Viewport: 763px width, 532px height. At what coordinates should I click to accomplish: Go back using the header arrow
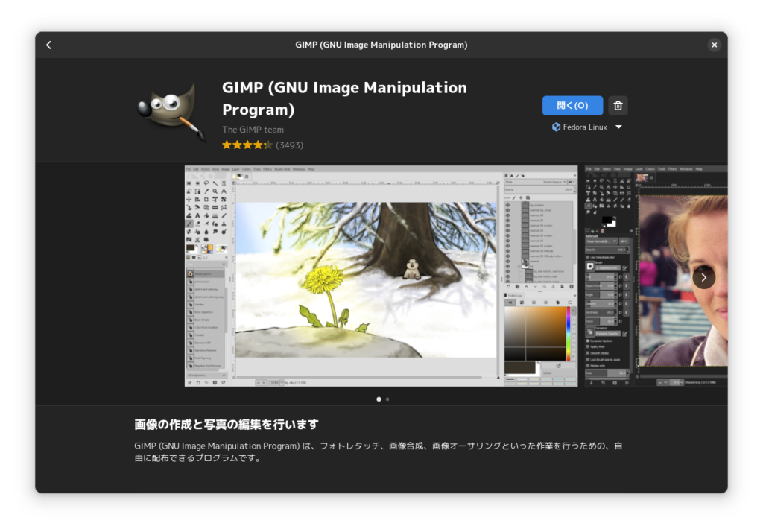pos(48,45)
